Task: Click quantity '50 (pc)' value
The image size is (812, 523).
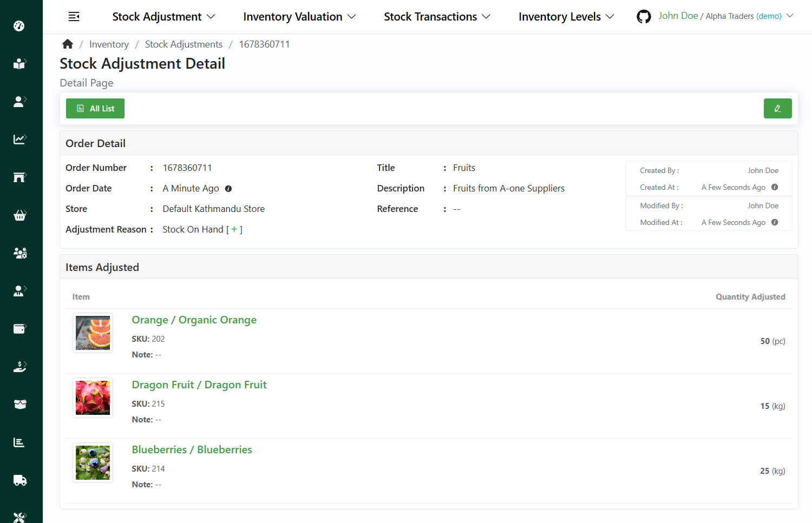Action: pyautogui.click(x=772, y=341)
